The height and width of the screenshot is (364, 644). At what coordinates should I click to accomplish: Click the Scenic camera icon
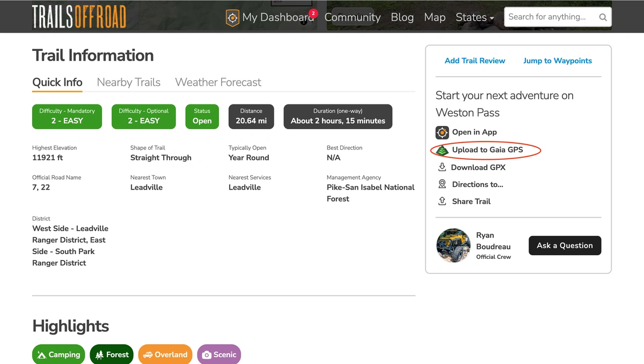(x=207, y=355)
